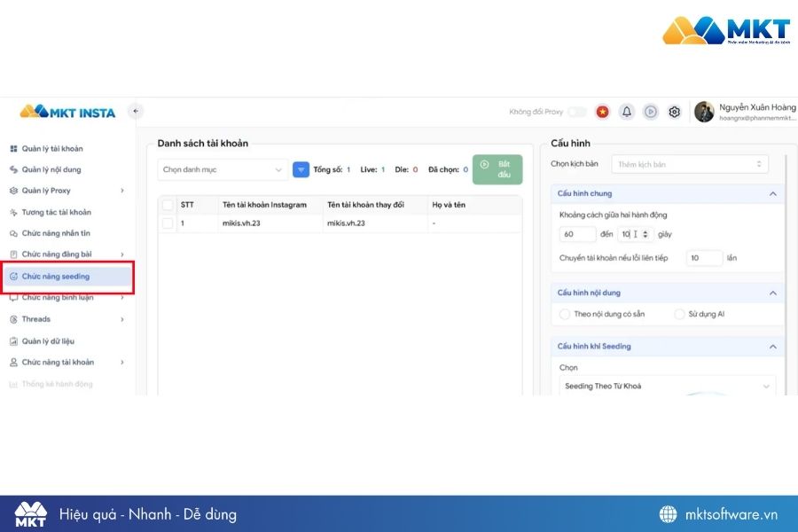This screenshot has width=798, height=532.
Task: Click the Quản lý dữ liệu icon
Action: pos(13,341)
